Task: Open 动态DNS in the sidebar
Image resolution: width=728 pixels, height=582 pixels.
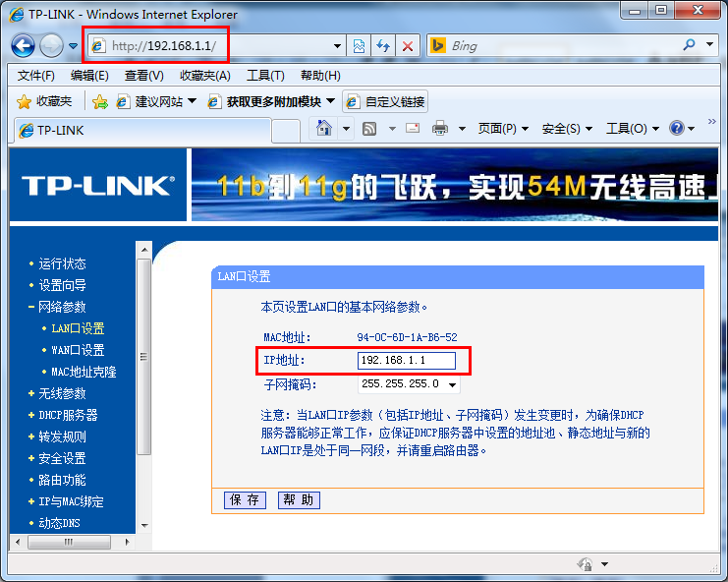Action: (x=59, y=523)
